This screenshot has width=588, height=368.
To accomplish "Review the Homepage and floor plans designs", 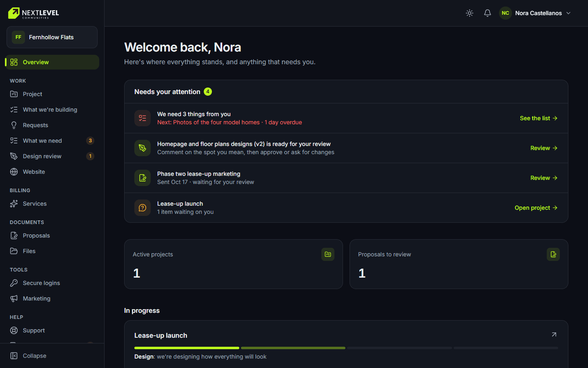I will pyautogui.click(x=544, y=148).
